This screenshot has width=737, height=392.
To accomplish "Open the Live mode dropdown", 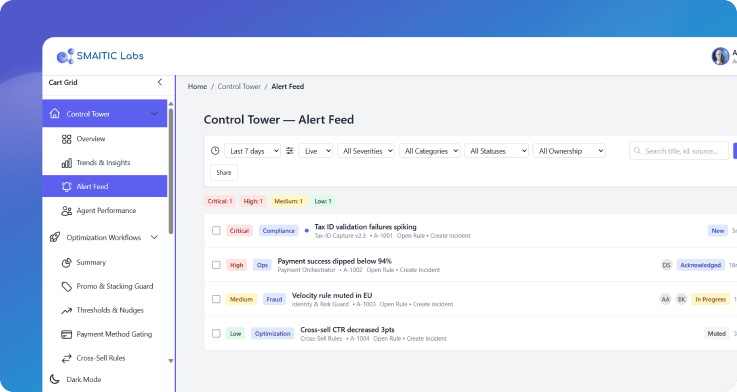I will tap(316, 151).
